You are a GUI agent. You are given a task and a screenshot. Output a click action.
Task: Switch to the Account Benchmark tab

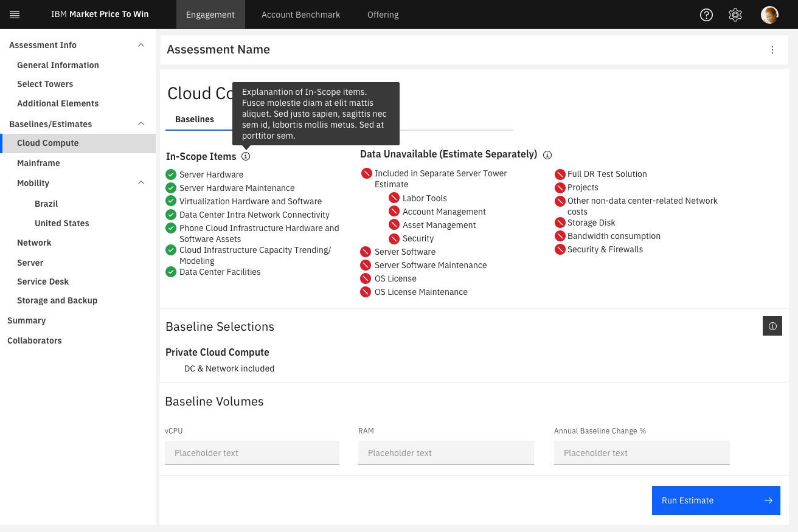pyautogui.click(x=301, y=15)
